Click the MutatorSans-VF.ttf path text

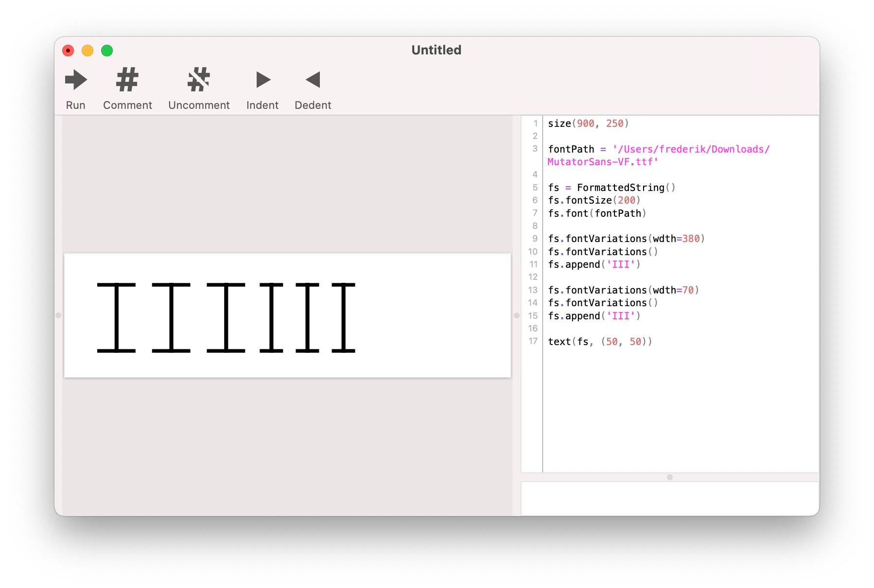click(x=602, y=162)
